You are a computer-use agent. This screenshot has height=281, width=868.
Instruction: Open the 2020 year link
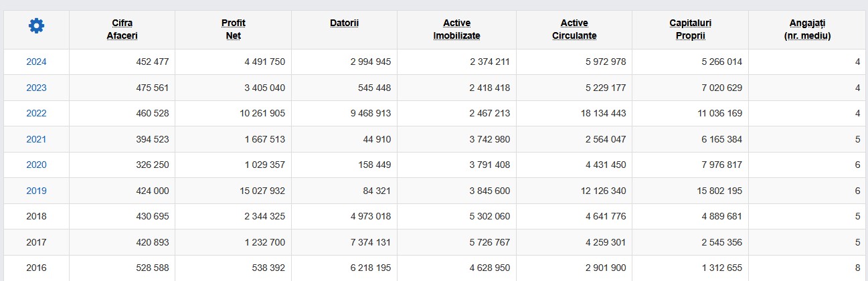[36, 165]
